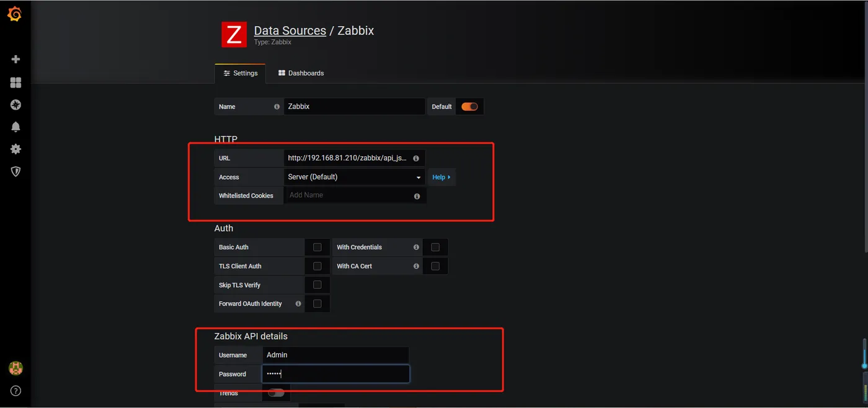
Task: Switch to the Settings tab
Action: pos(240,73)
